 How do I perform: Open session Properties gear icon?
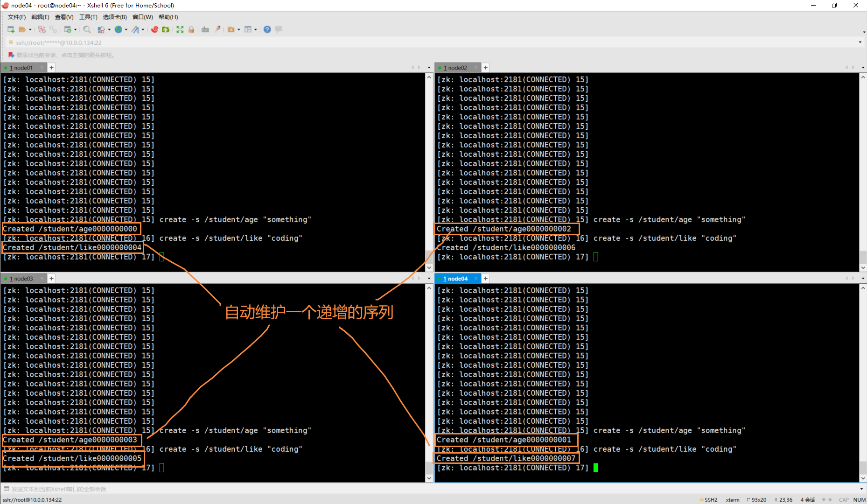(68, 29)
